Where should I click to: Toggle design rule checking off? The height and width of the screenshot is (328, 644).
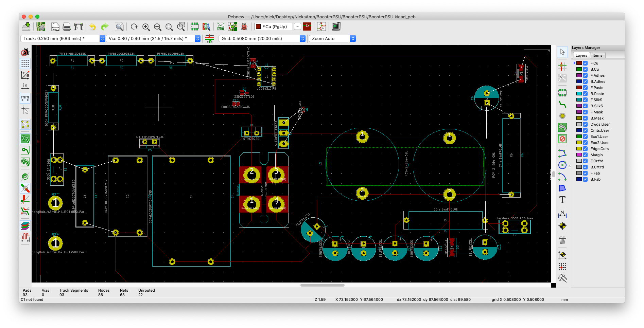(x=25, y=52)
